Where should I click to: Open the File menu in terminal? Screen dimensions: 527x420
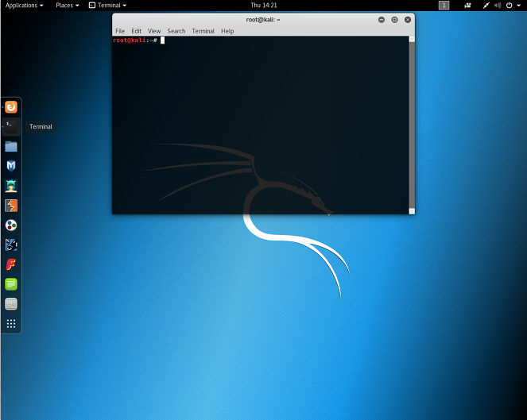(x=120, y=31)
